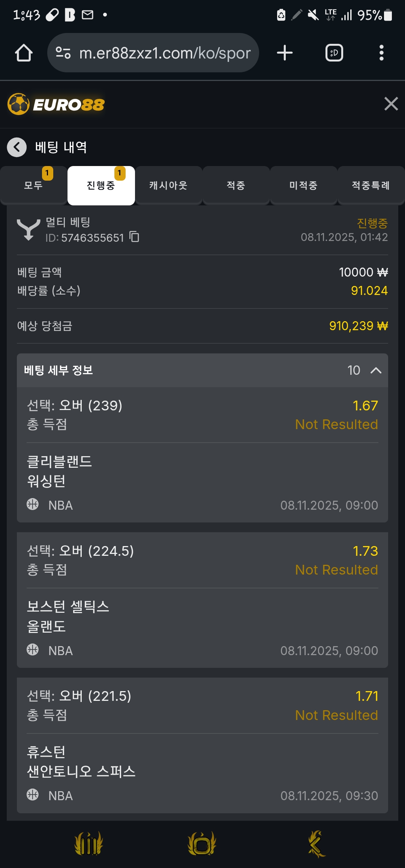Open the tab switcher button
The image size is (405, 868).
[334, 53]
